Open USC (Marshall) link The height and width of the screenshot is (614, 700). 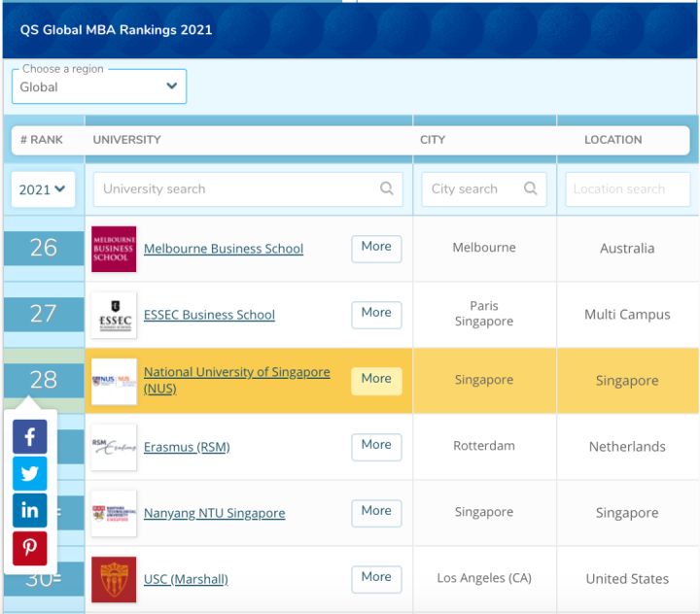(x=186, y=579)
